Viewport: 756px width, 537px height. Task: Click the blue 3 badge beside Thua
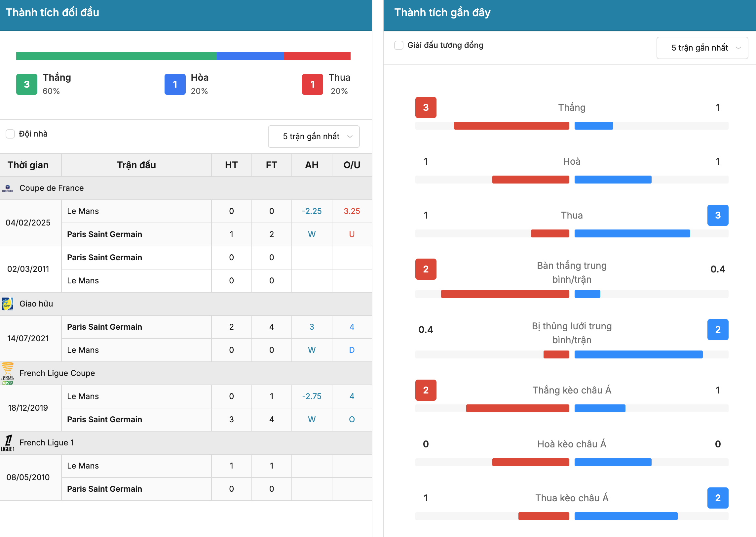click(x=718, y=215)
